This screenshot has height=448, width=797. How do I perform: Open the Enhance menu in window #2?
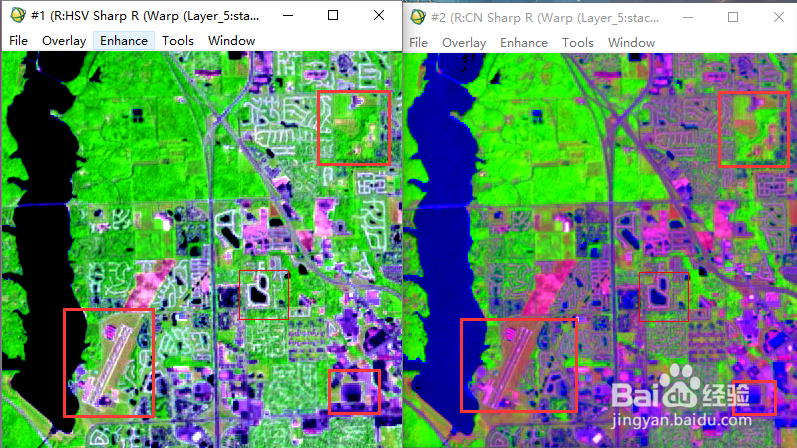(x=524, y=43)
